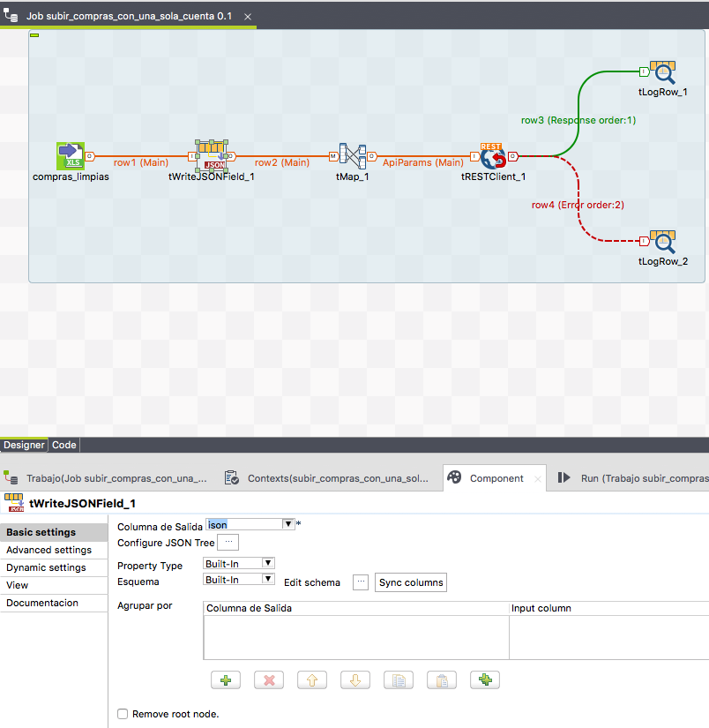709x728 pixels.
Task: Select the row2 (Main) connection label
Action: 282,162
